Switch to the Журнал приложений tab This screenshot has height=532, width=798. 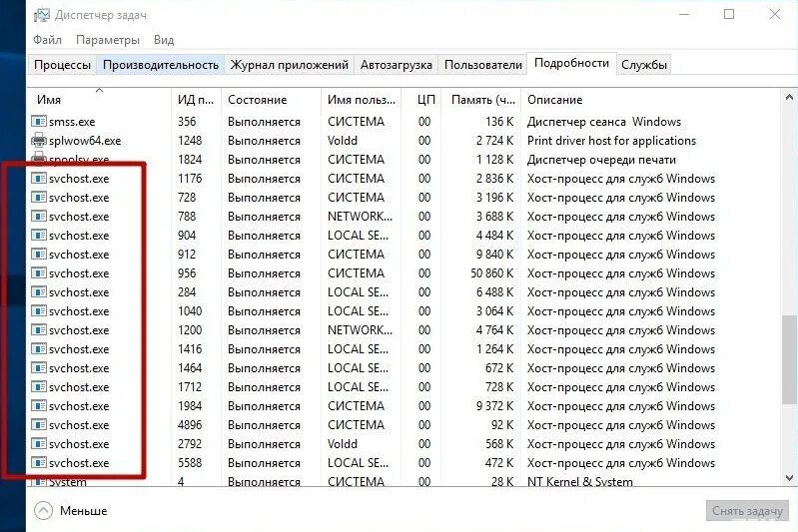click(289, 65)
